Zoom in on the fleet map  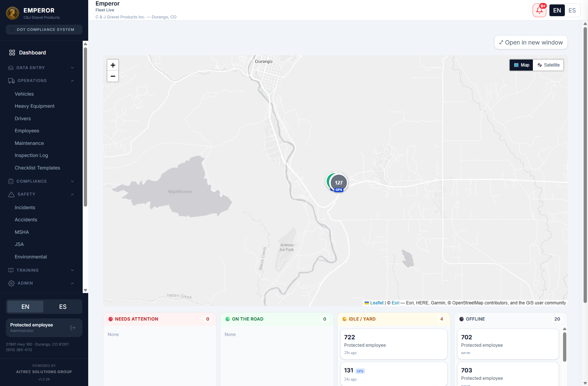coord(113,65)
